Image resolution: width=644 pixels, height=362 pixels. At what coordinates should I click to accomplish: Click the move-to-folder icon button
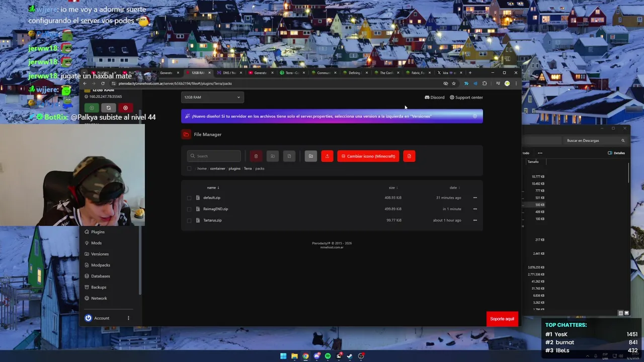[x=273, y=156]
